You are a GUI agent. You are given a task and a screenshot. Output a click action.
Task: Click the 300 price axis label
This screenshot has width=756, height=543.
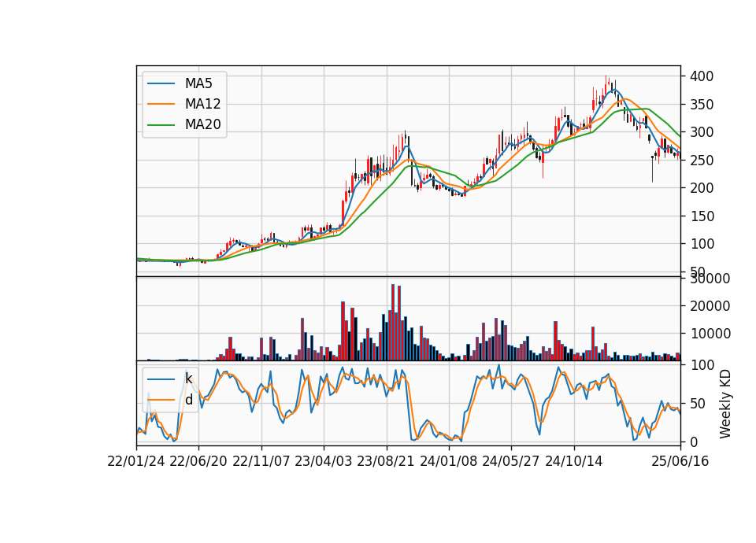click(702, 132)
